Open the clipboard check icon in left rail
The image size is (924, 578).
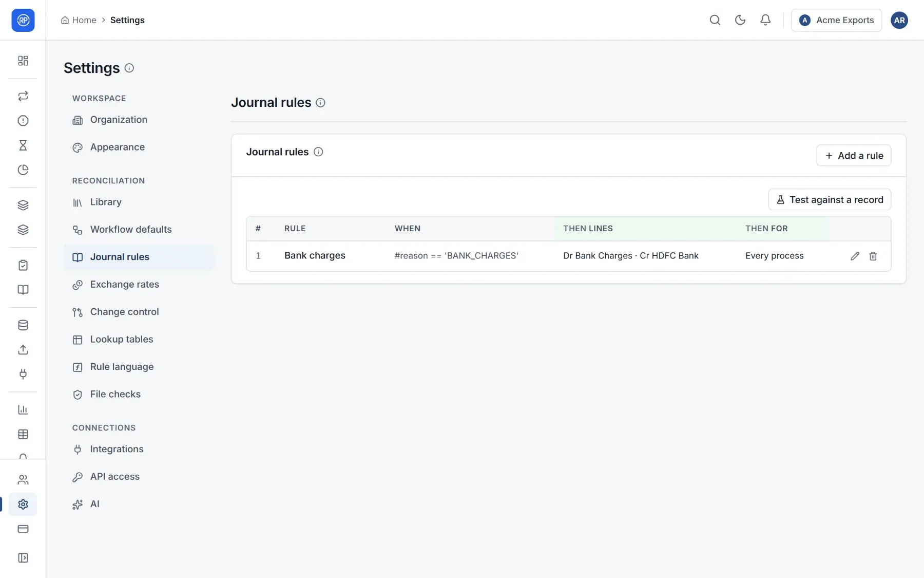coord(23,265)
